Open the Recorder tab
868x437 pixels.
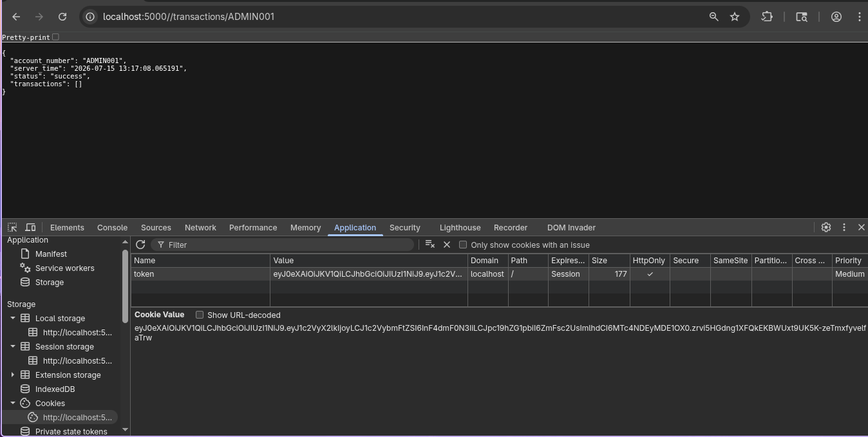click(x=511, y=227)
